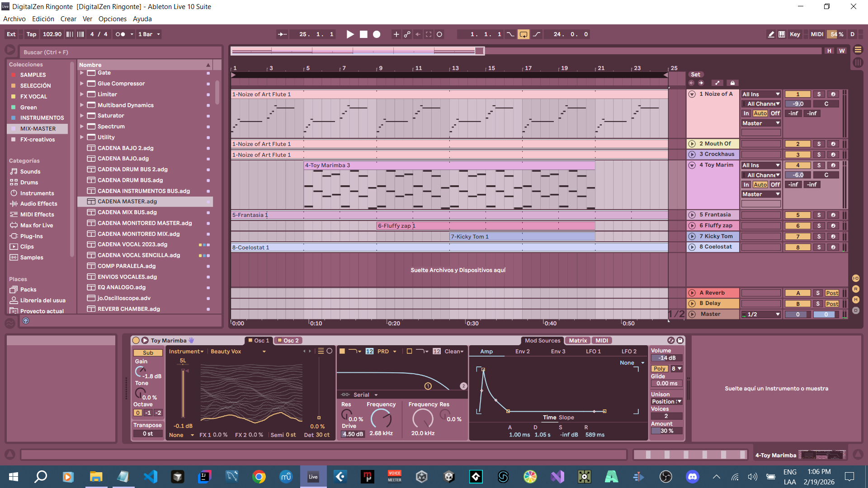Click the Arrangement Record button
Viewport: 868px width, 488px height.
[377, 34]
